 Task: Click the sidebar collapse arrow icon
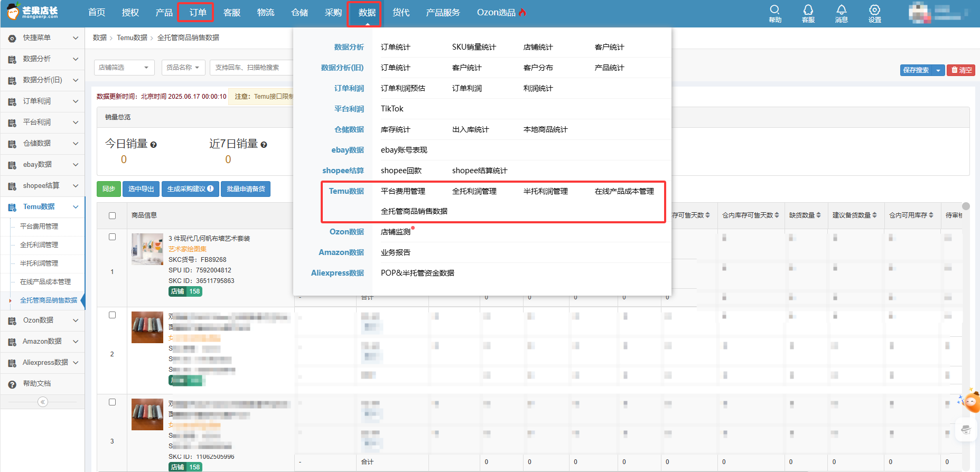point(43,402)
